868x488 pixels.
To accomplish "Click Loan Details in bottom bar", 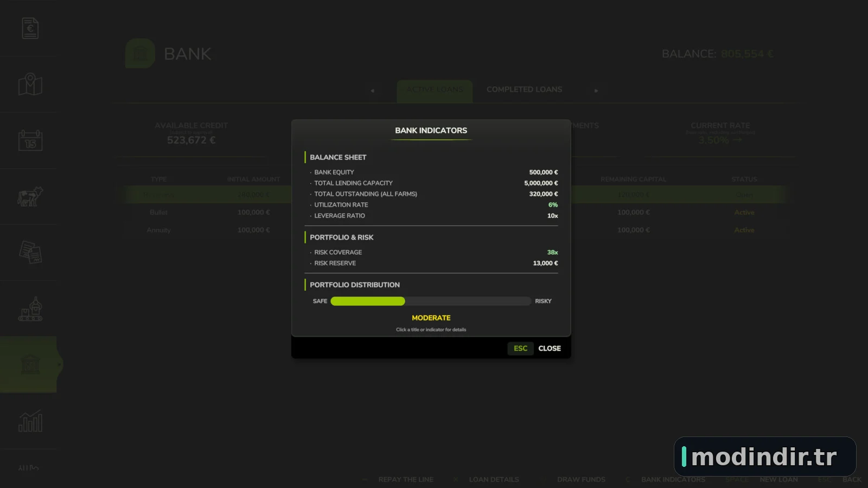I will tap(494, 479).
